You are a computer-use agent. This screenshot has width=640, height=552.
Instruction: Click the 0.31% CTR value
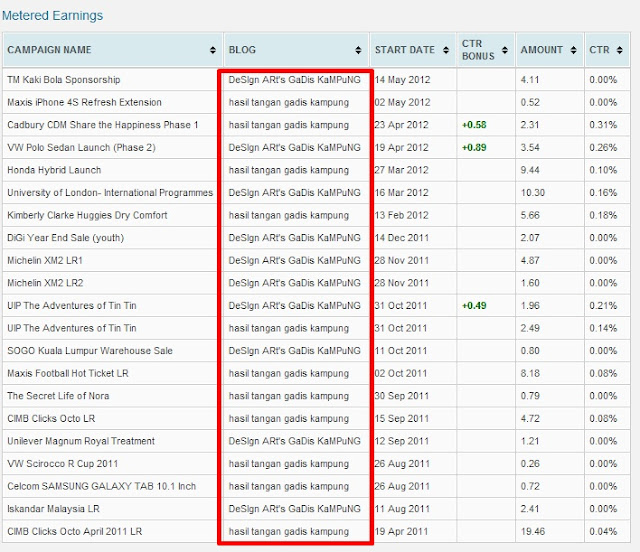point(603,125)
